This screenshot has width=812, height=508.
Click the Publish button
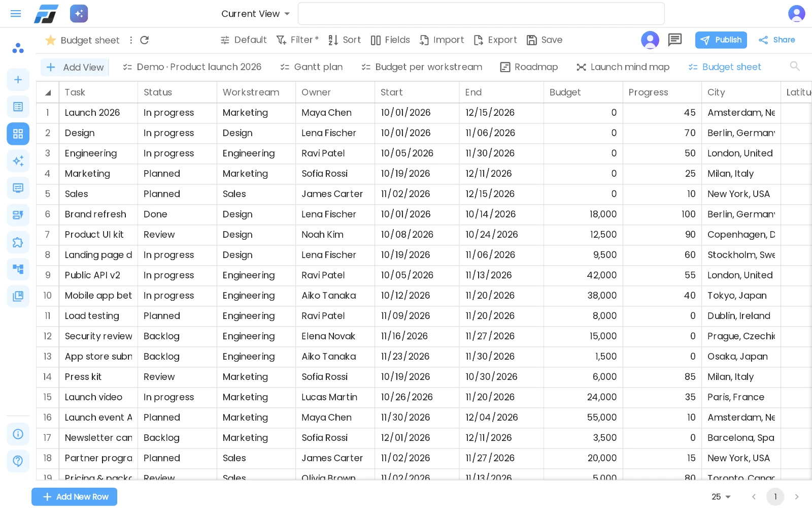tap(721, 40)
